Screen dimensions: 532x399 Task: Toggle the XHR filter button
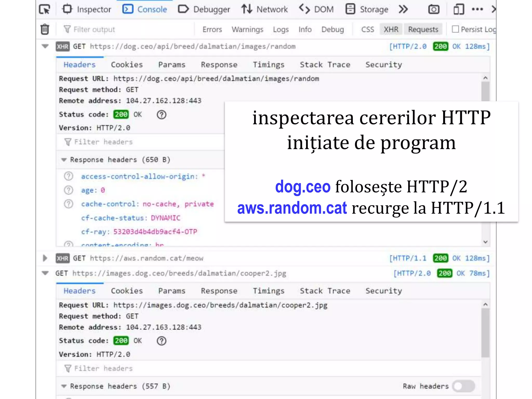pyautogui.click(x=391, y=29)
